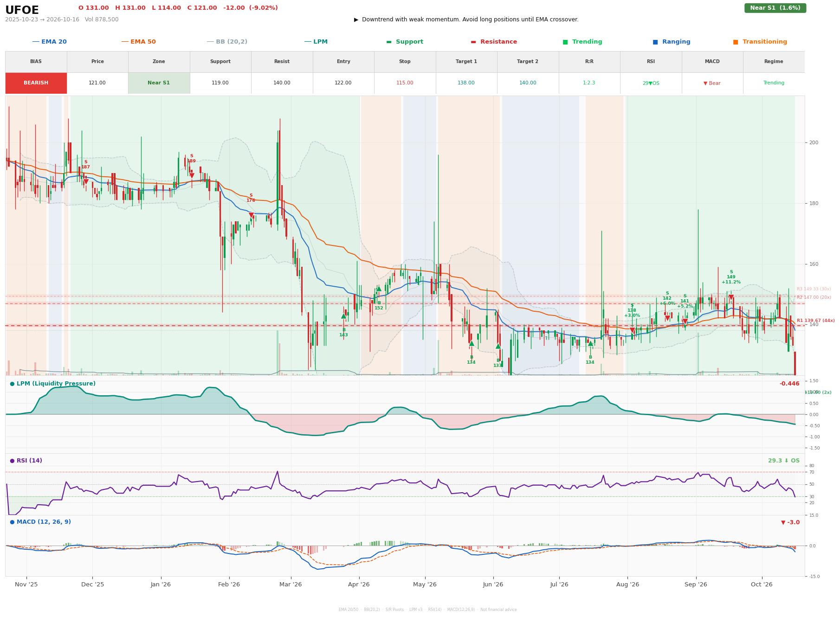The height and width of the screenshot is (617, 840).
Task: Toggle the Resistance legend entry
Action: (494, 42)
